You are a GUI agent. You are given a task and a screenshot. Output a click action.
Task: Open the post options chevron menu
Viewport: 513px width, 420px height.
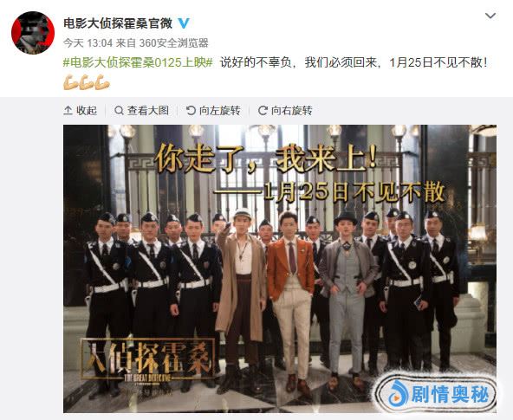point(490,16)
